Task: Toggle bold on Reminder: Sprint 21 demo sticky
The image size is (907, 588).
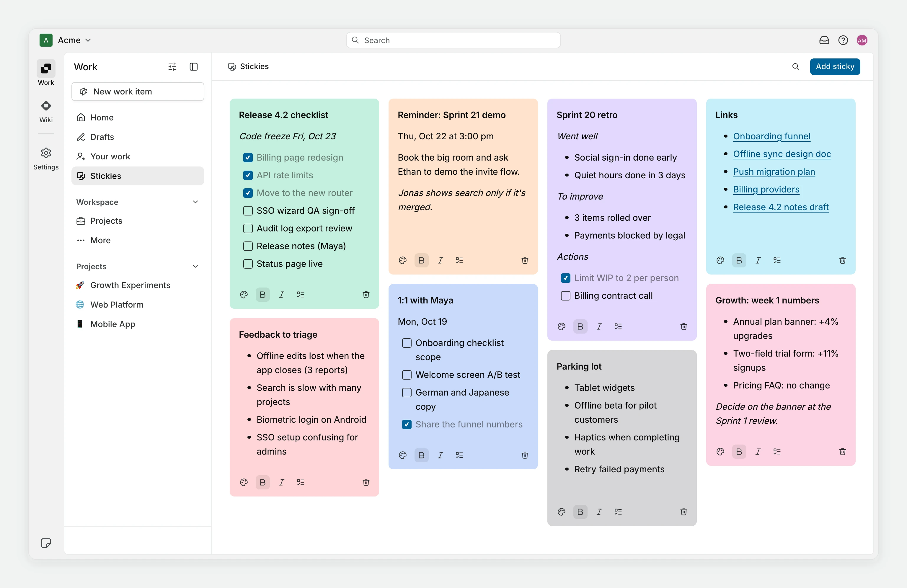Action: coord(422,260)
